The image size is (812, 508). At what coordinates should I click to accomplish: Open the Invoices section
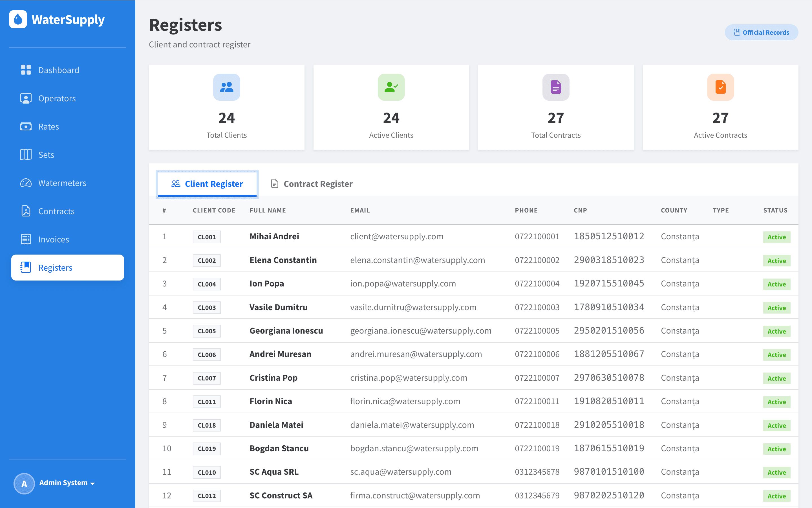[67, 239]
